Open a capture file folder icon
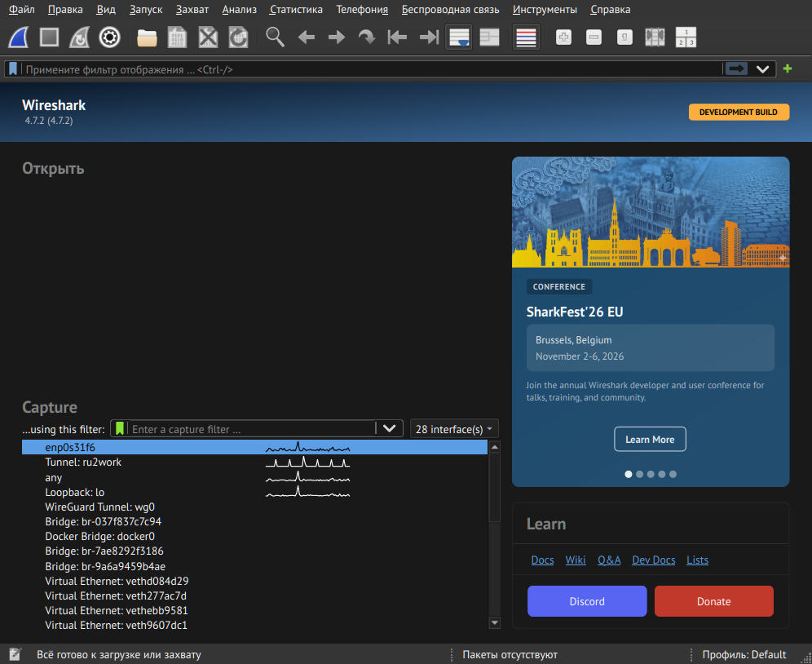This screenshot has height=664, width=812. pos(147,38)
